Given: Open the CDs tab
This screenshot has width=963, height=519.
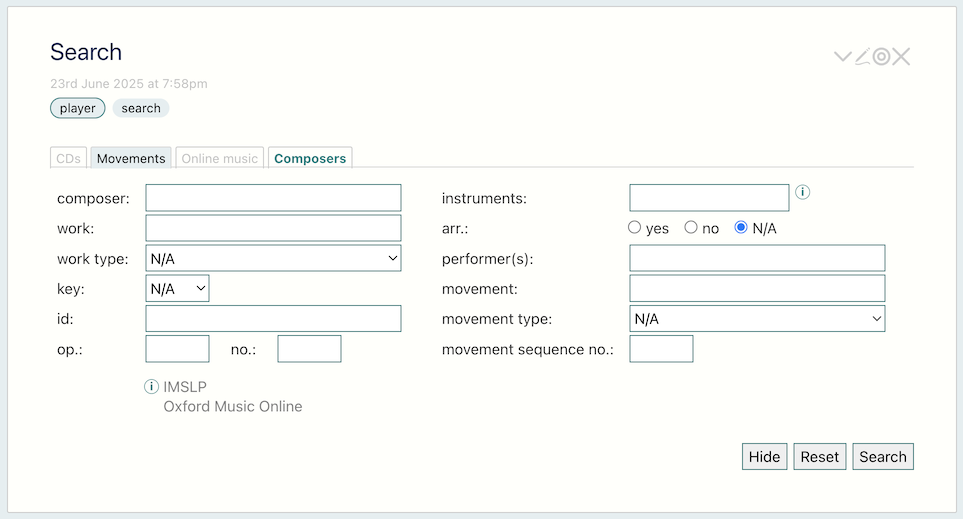Looking at the screenshot, I should pyautogui.click(x=68, y=158).
